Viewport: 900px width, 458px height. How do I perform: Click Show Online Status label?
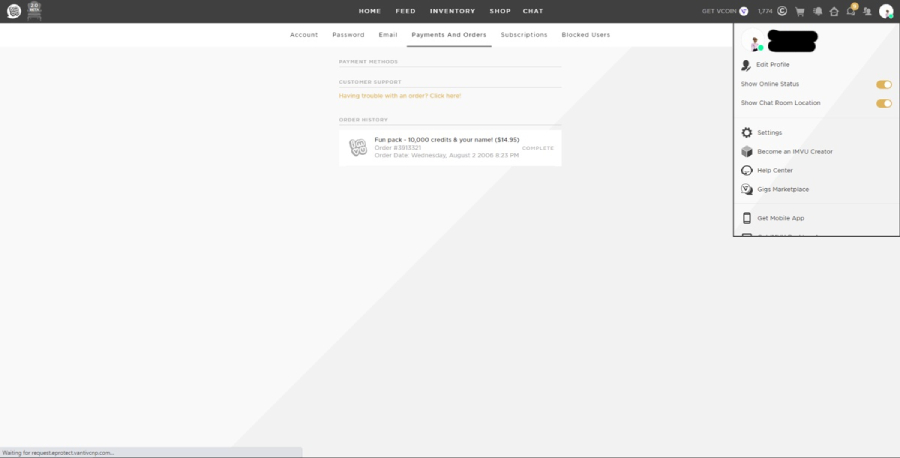pyautogui.click(x=770, y=84)
